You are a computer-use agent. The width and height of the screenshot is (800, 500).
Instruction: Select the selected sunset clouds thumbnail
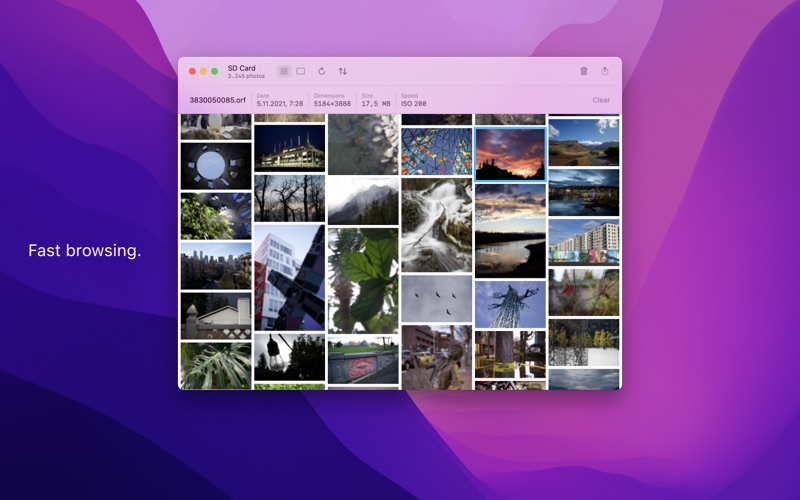point(510,155)
